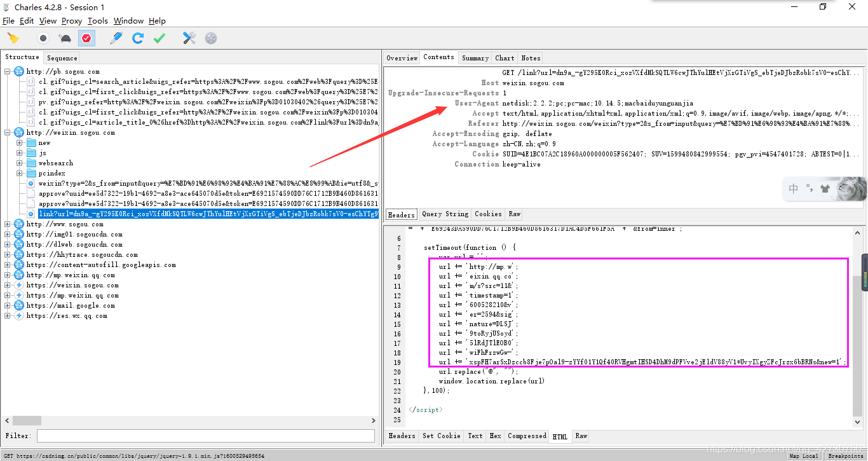Switch to the Overview tab

coord(402,58)
